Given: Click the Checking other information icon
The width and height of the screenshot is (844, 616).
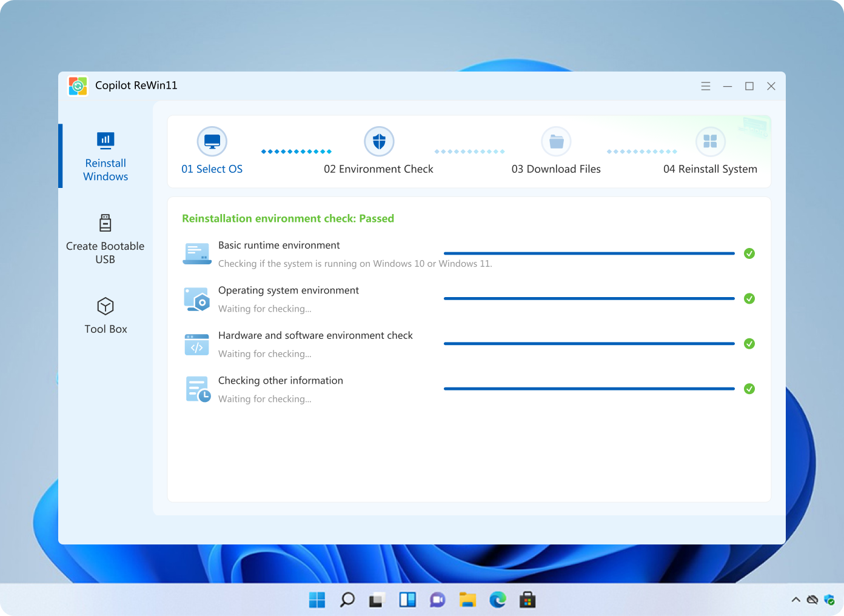Looking at the screenshot, I should point(198,389).
